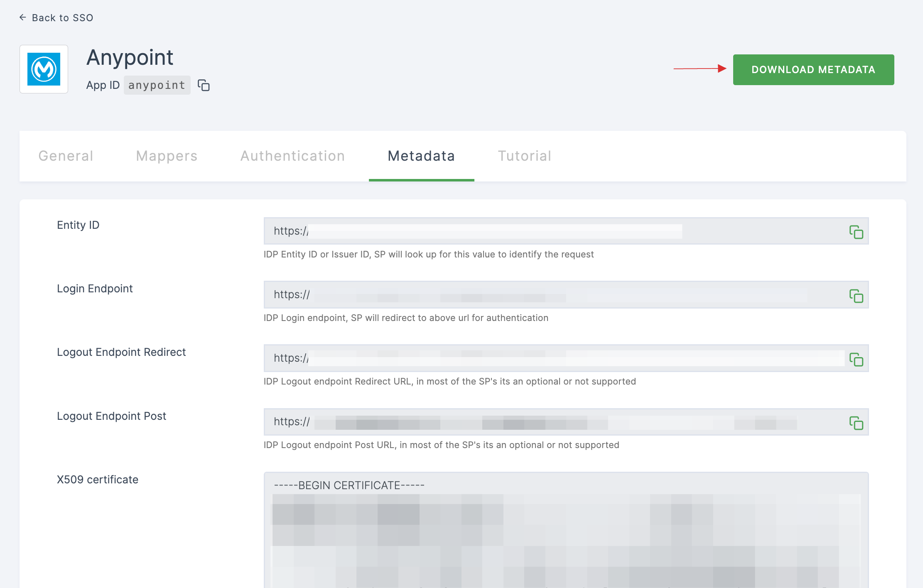
Task: Click the IDP Logout endpoint Post URL help text
Action: [442, 445]
